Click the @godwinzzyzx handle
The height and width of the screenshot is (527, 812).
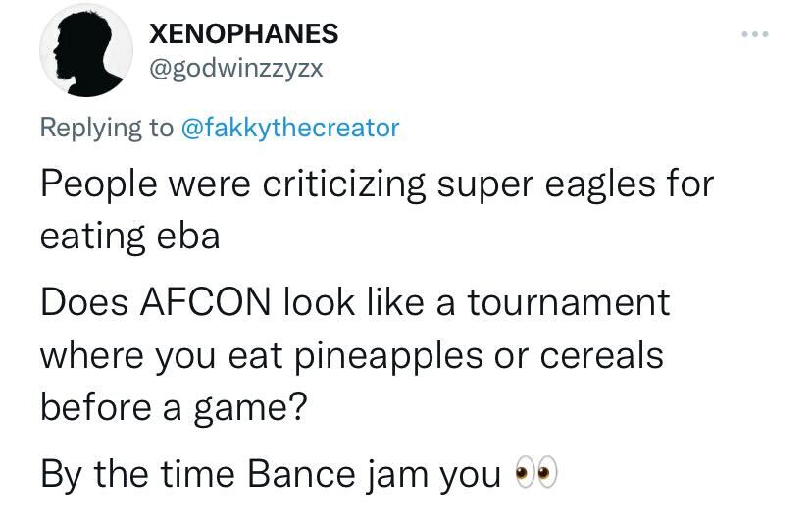tap(235, 68)
